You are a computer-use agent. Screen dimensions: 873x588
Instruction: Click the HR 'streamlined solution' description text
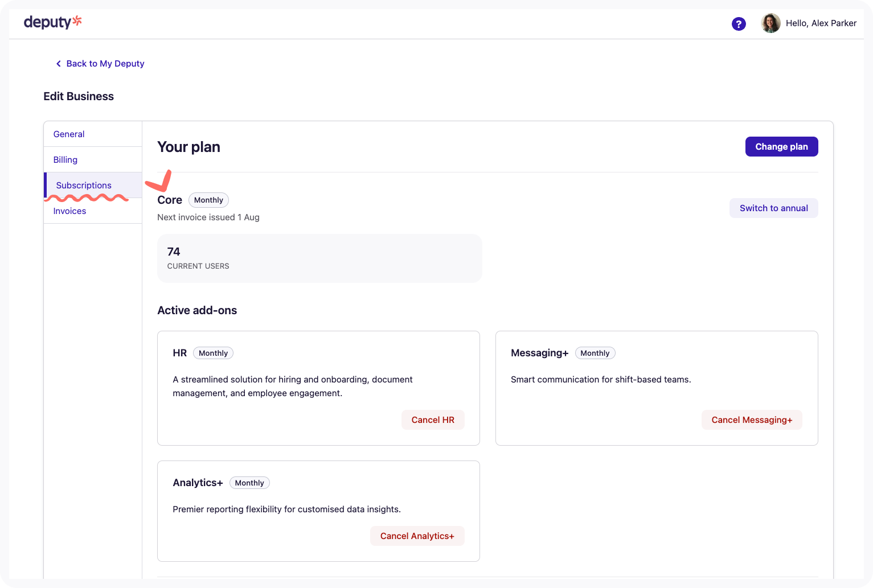click(293, 386)
